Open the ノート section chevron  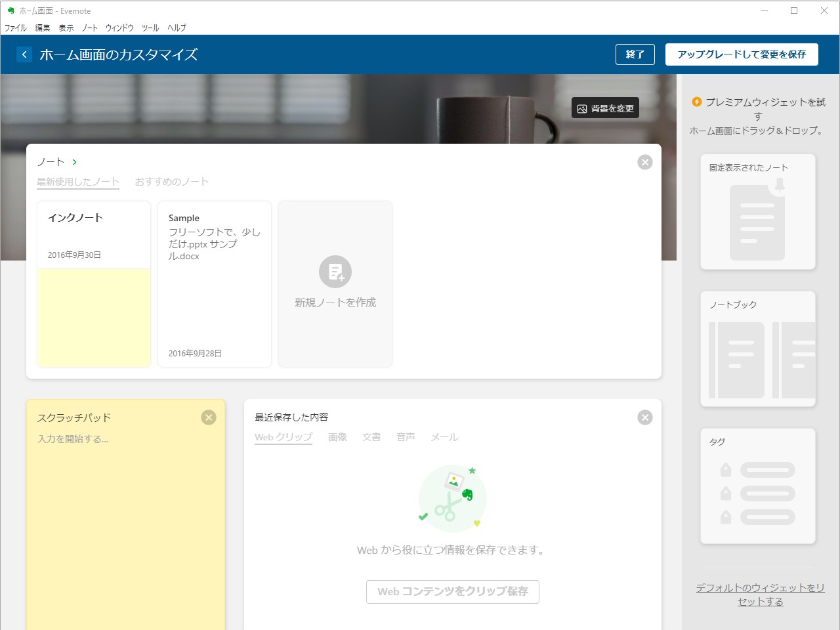75,162
